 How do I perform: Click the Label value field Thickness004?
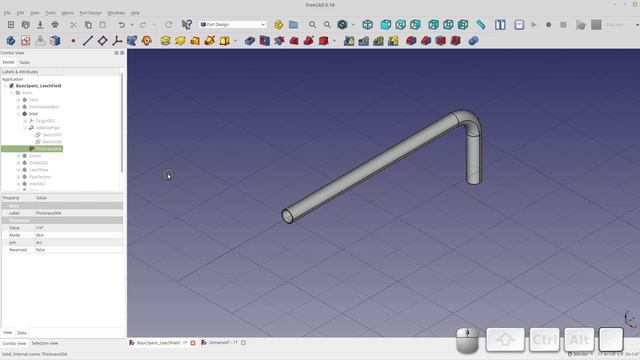(x=78, y=213)
